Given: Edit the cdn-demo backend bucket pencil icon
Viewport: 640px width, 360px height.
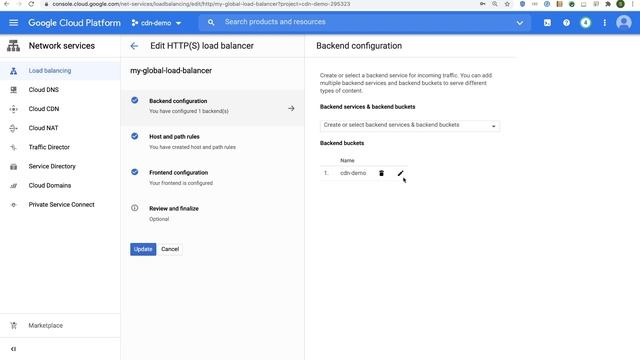Looking at the screenshot, I should [x=400, y=173].
